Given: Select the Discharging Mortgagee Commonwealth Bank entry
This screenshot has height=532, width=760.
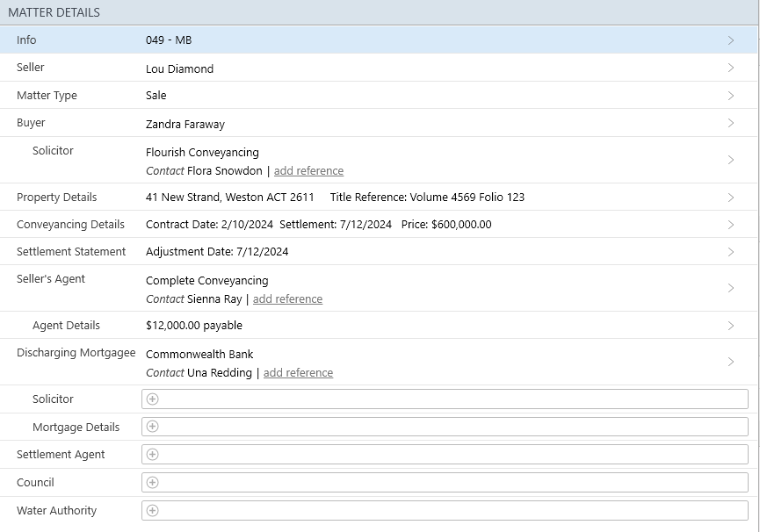Looking at the screenshot, I should (x=199, y=355).
